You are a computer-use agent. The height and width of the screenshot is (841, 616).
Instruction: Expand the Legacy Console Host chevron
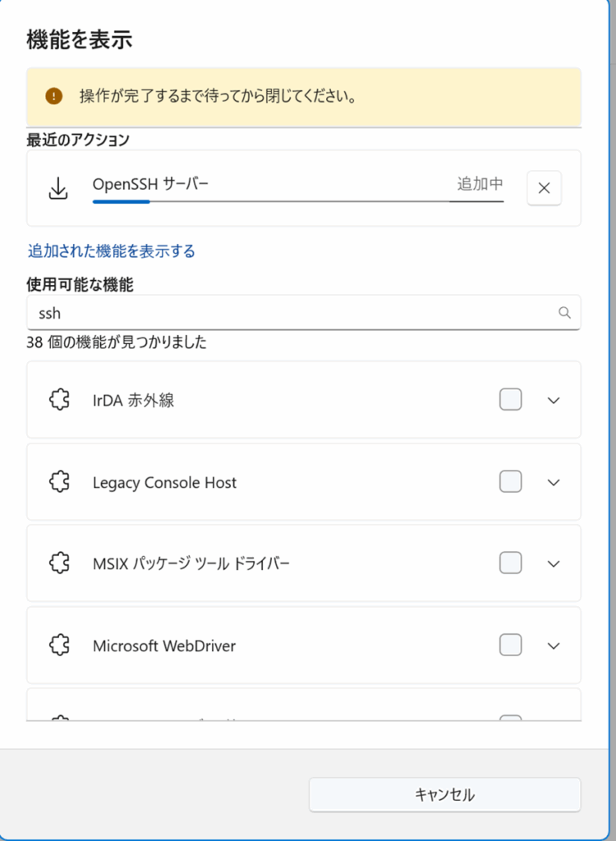(x=554, y=482)
